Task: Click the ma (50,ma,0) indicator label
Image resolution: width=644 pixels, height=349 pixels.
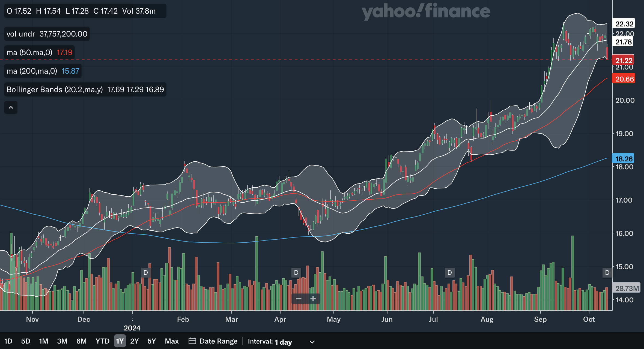Action: point(29,52)
